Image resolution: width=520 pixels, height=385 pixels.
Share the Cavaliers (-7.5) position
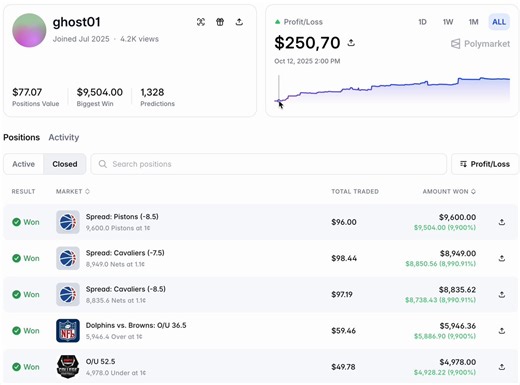pos(502,258)
